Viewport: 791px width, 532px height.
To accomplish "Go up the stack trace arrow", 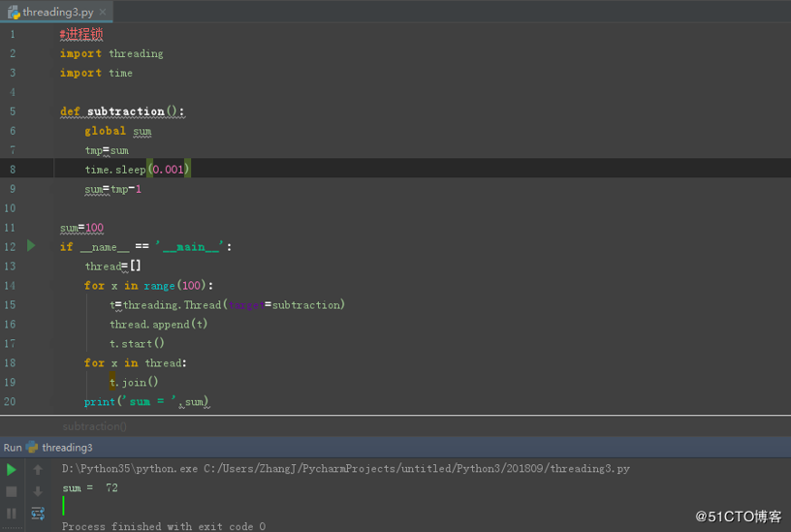I will pyautogui.click(x=38, y=469).
